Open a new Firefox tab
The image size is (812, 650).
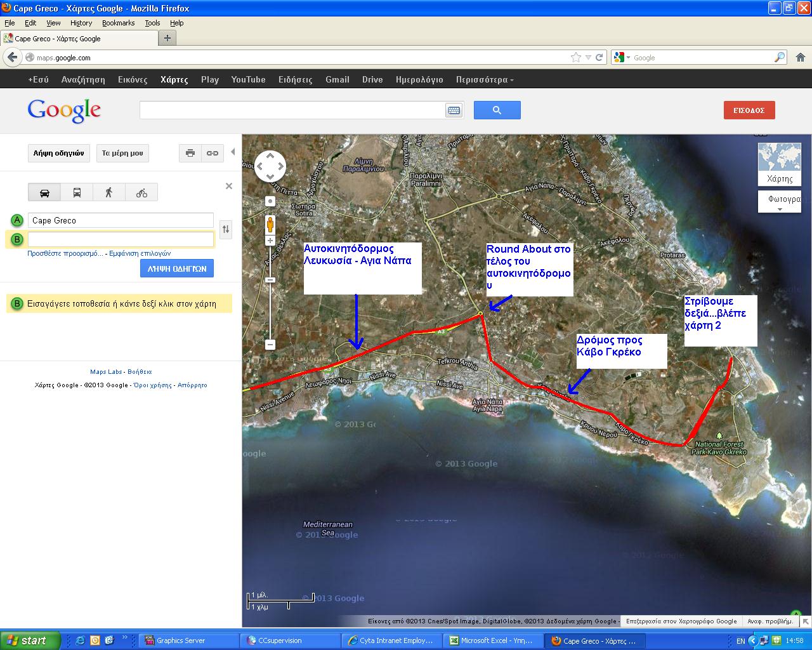(x=167, y=38)
